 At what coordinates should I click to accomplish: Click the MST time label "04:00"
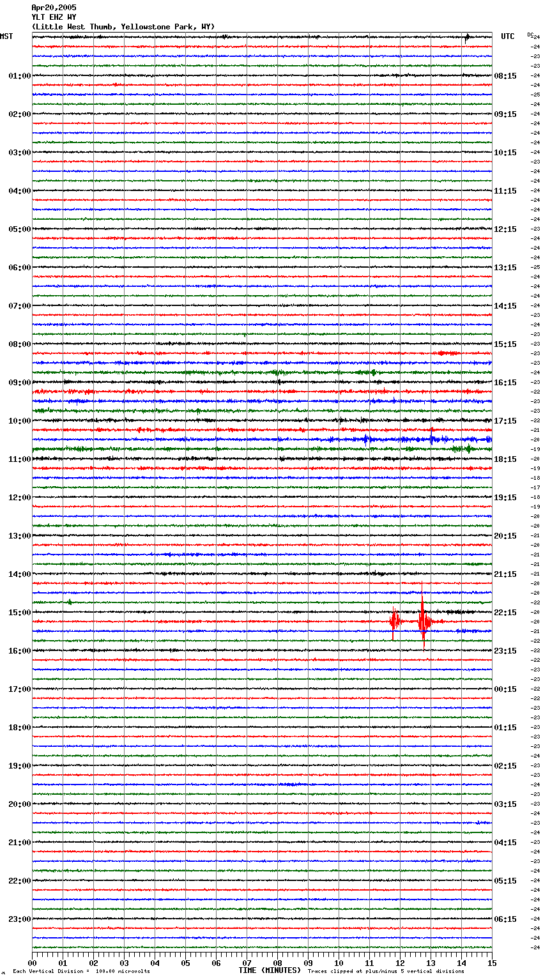(x=20, y=191)
